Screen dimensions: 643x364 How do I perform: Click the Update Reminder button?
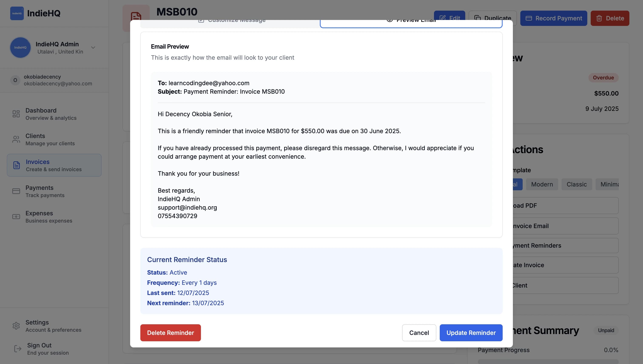click(x=471, y=333)
